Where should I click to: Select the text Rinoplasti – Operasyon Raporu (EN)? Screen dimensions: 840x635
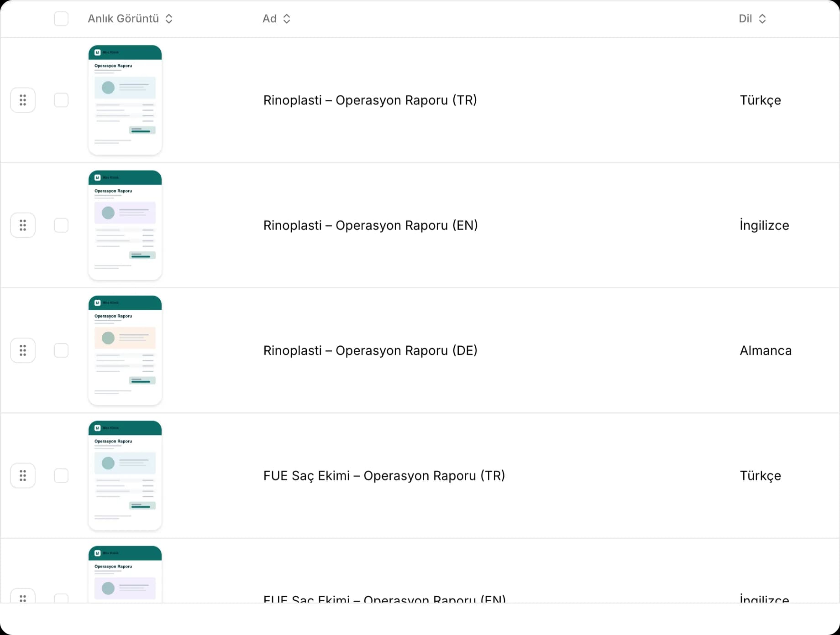tap(371, 225)
